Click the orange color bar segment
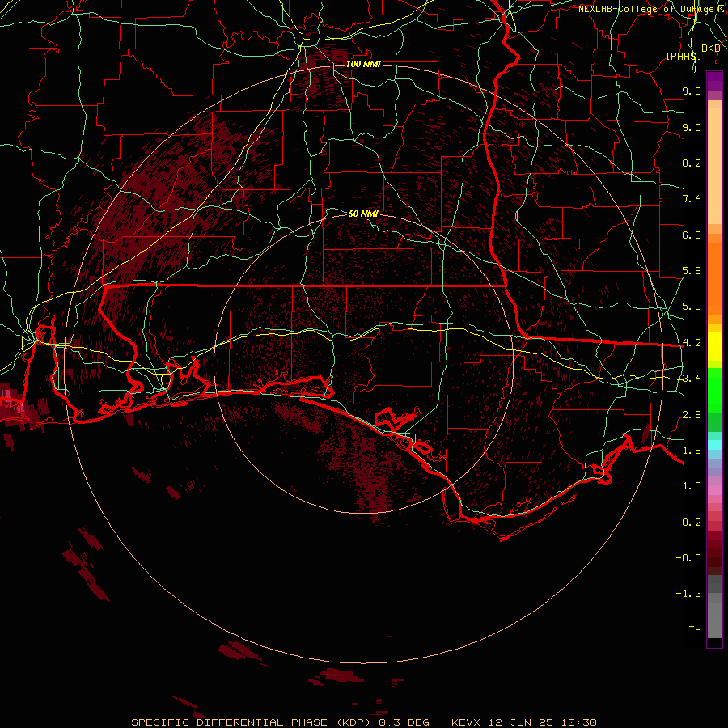This screenshot has height=728, width=728. [714, 279]
